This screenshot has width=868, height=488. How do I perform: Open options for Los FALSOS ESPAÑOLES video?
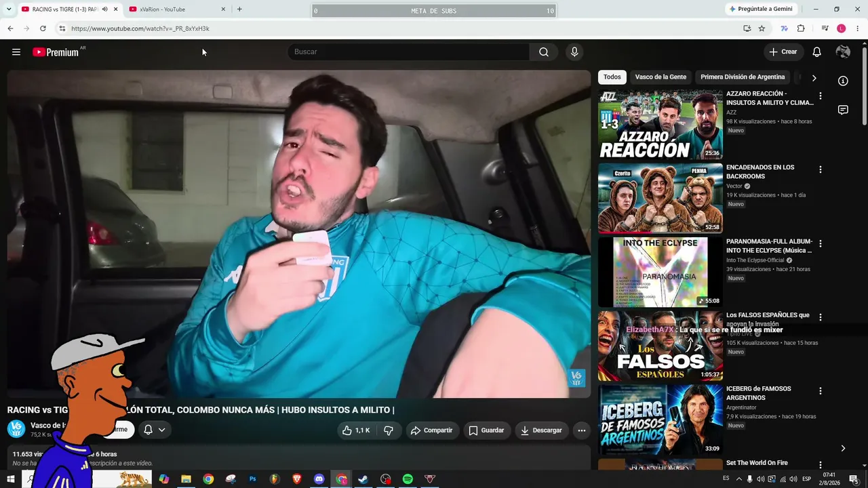(820, 318)
